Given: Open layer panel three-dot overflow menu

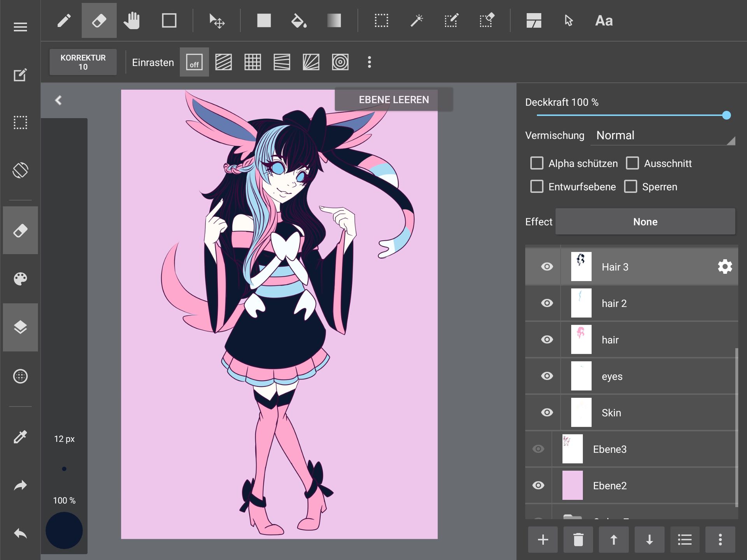Looking at the screenshot, I should (x=720, y=539).
